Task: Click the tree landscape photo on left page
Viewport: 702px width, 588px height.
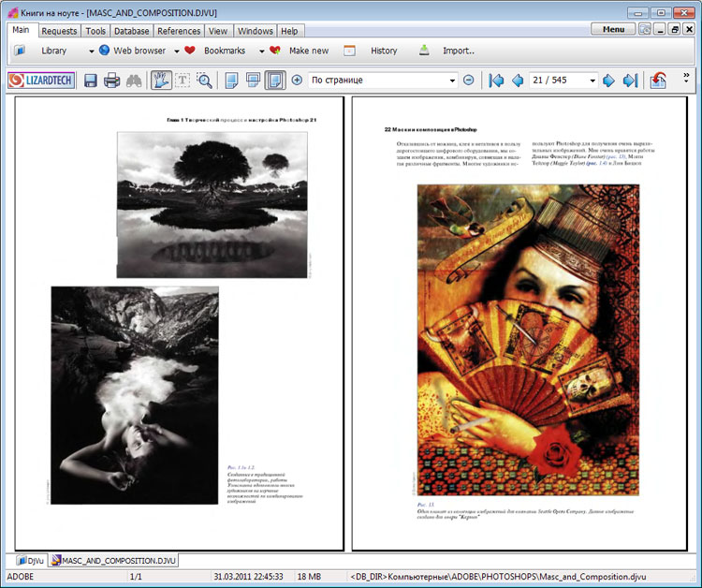Action: pyautogui.click(x=212, y=205)
